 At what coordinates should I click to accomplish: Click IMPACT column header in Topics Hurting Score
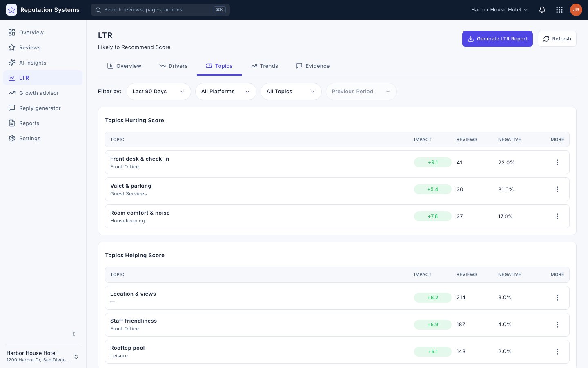click(x=423, y=139)
